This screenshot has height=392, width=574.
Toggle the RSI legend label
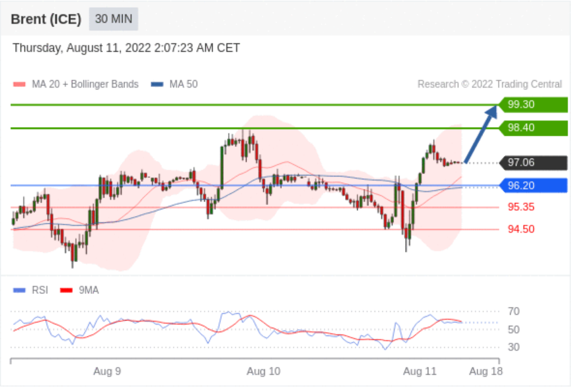40,291
